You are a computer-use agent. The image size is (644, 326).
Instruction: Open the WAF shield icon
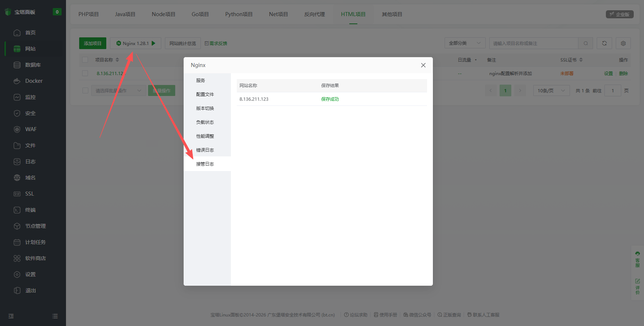17,129
